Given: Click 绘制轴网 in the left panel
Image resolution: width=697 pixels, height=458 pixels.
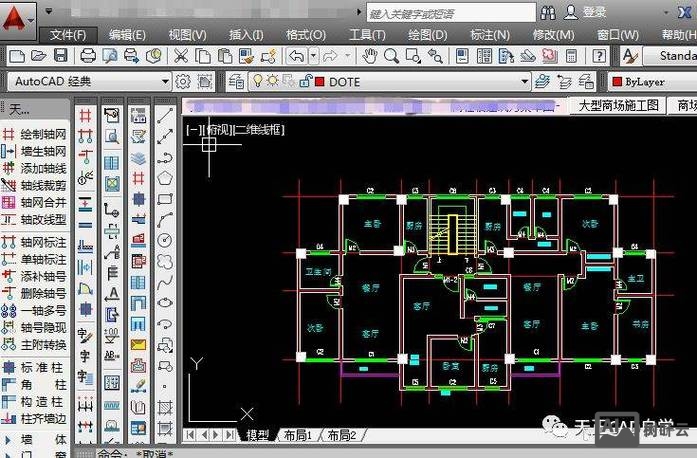Looking at the screenshot, I should [42, 133].
